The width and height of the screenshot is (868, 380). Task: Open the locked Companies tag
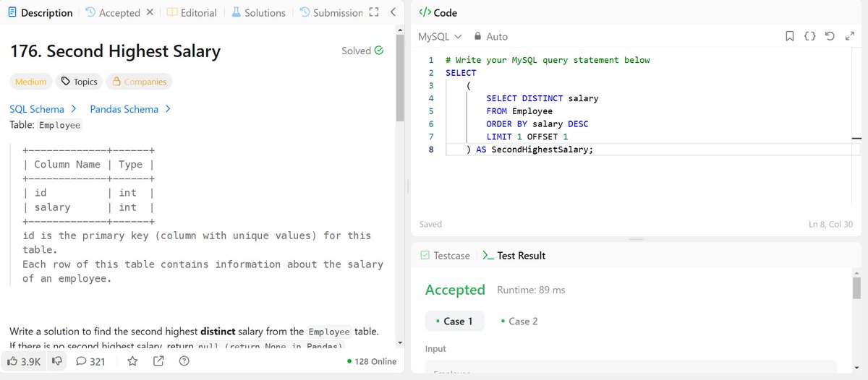click(139, 82)
